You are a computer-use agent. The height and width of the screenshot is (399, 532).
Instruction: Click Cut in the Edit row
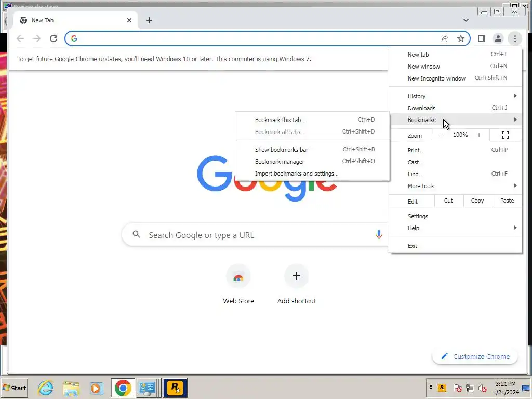click(x=448, y=201)
